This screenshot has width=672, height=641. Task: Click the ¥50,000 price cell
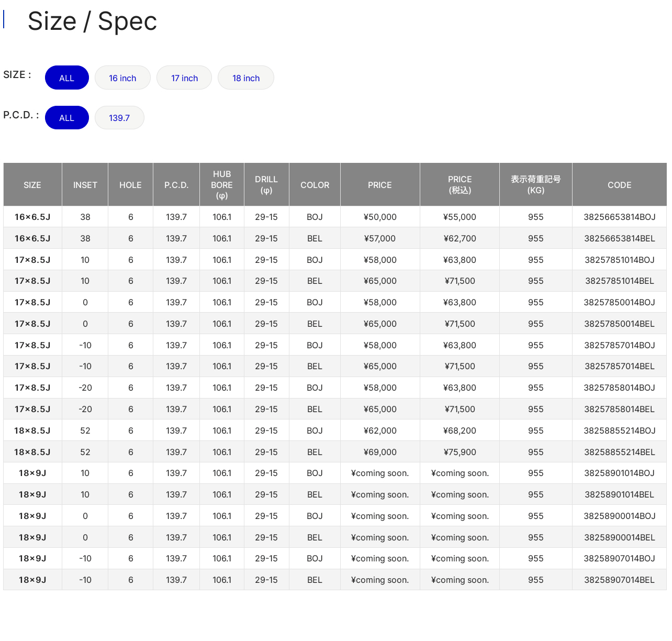[380, 217]
